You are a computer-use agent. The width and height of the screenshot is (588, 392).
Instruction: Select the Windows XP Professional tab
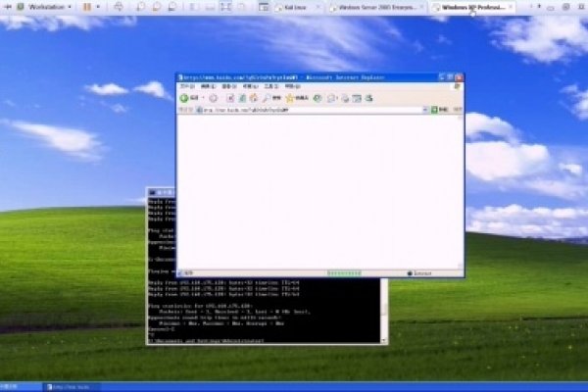tap(472, 7)
